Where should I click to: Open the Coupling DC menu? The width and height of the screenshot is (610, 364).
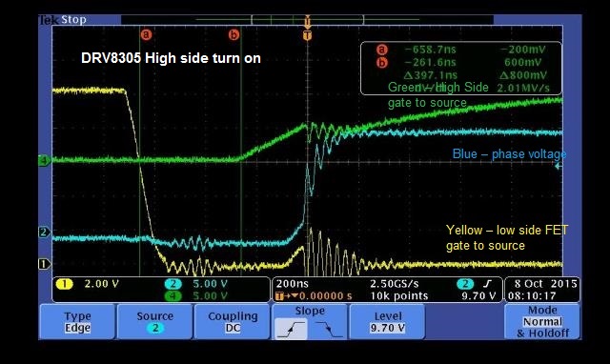pyautogui.click(x=233, y=322)
